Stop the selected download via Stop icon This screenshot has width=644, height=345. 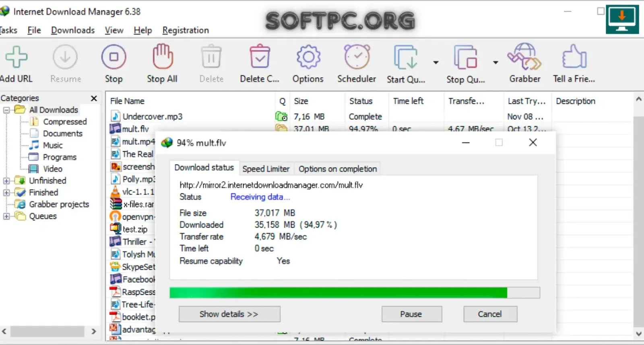(x=114, y=57)
